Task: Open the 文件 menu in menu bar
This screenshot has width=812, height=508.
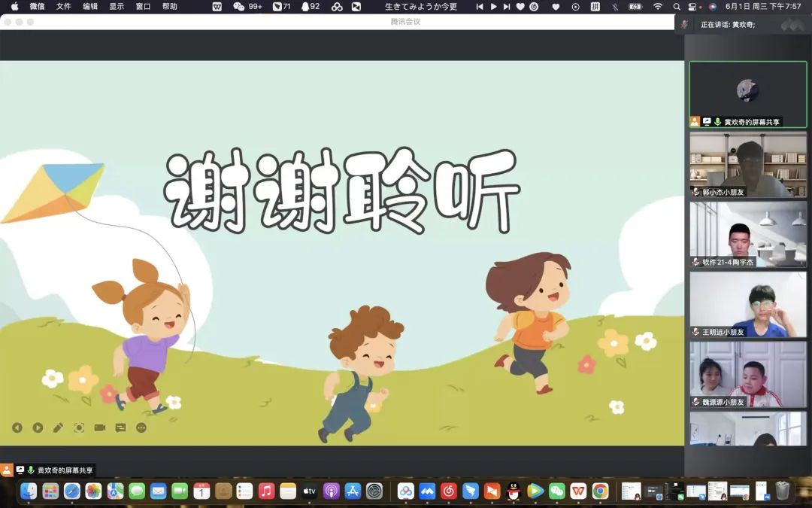Action: [x=64, y=7]
